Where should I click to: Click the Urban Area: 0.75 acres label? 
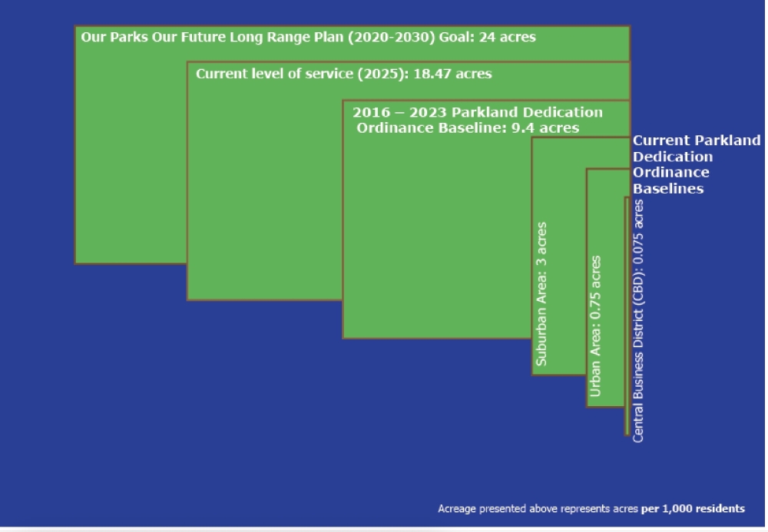point(596,327)
